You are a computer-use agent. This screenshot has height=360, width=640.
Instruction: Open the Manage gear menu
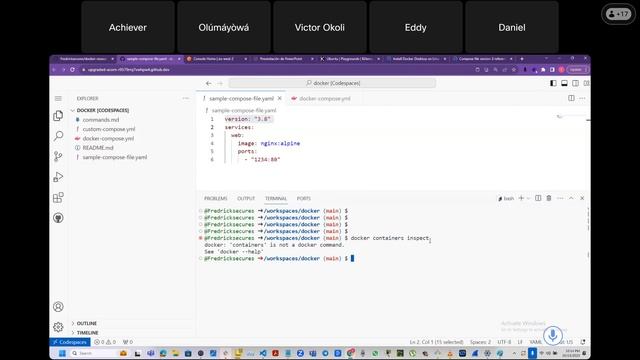click(x=58, y=327)
